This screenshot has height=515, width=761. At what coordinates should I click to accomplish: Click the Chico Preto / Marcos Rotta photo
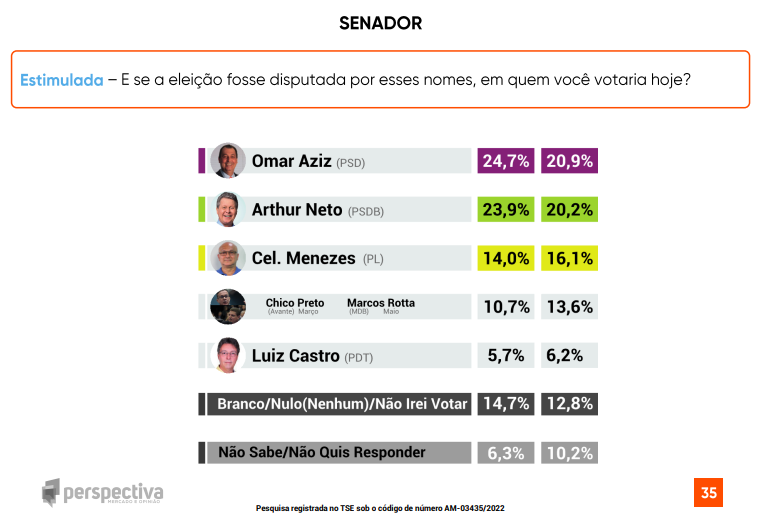(x=228, y=306)
